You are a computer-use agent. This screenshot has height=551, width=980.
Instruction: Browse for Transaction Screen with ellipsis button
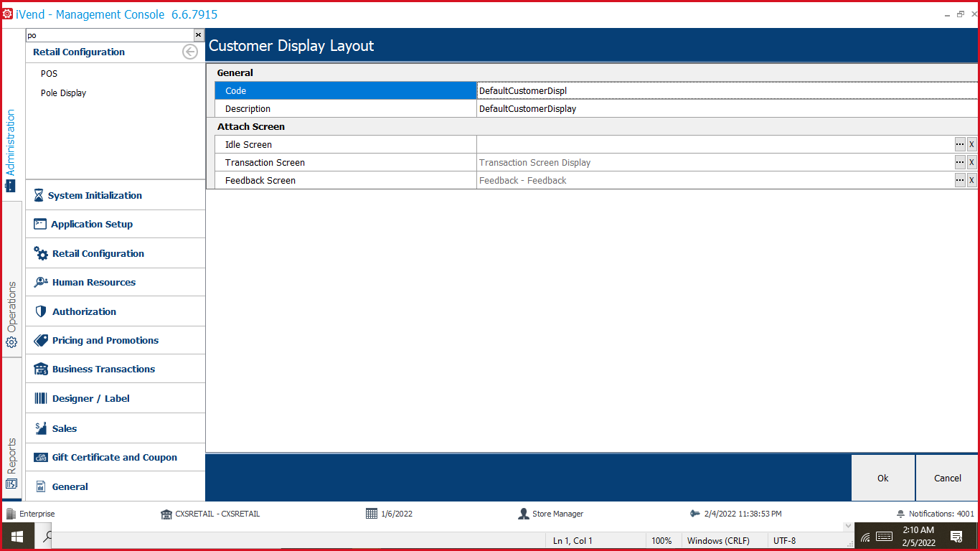tap(960, 162)
